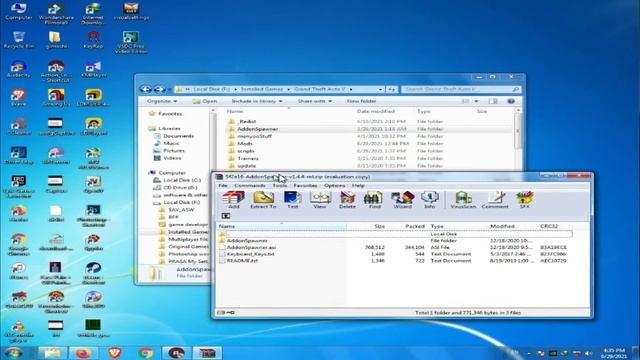This screenshot has width=640, height=360.
Task: Click the Extract To toolbar icon
Action: [x=263, y=200]
